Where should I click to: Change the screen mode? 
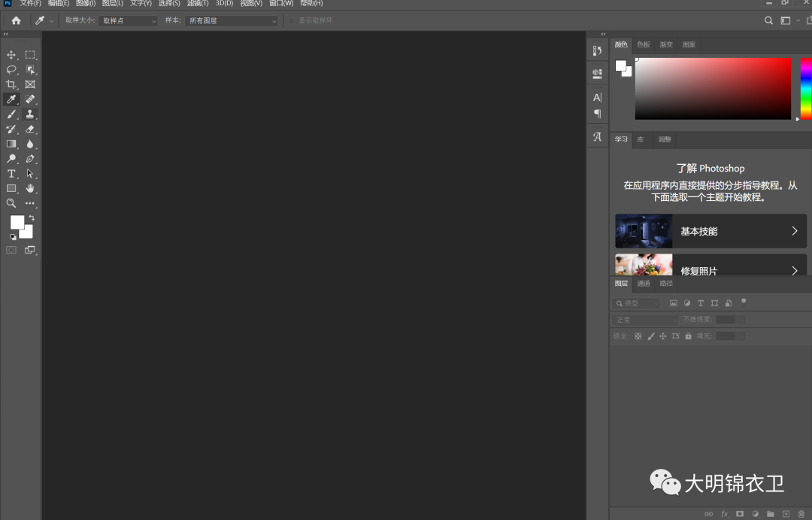30,250
